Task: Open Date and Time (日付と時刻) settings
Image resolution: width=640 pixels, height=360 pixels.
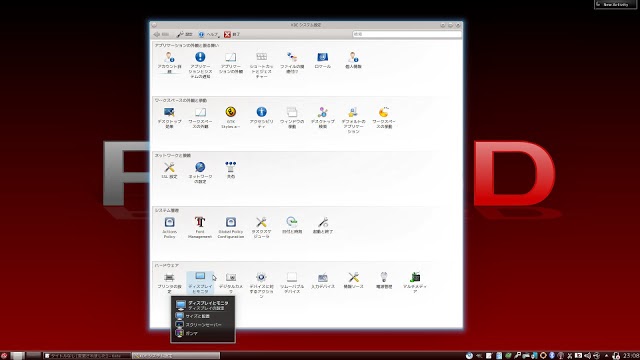Action: click(x=292, y=225)
